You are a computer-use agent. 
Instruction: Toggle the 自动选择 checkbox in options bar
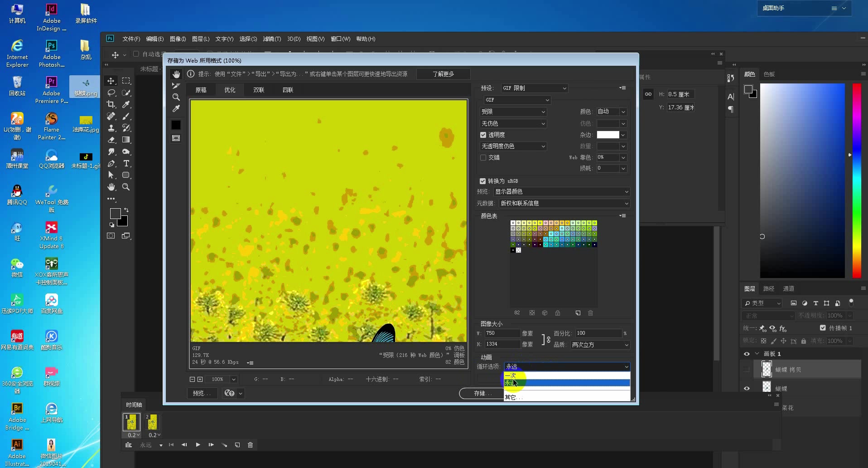(x=136, y=54)
